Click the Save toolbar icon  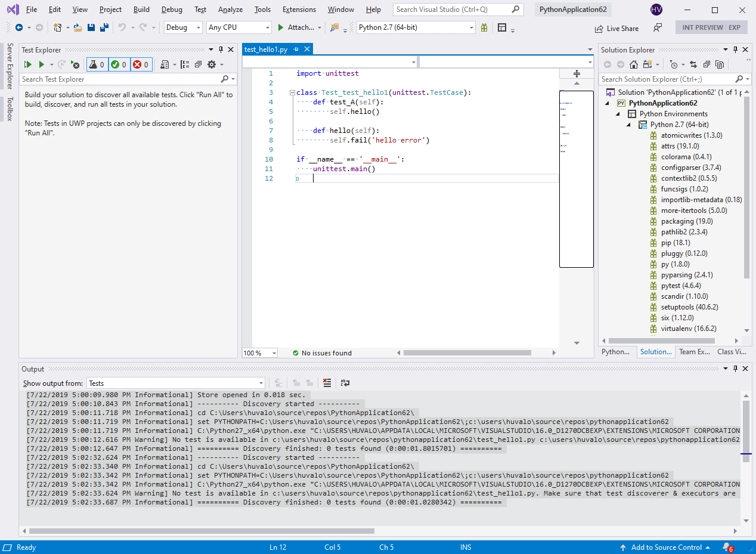tap(91, 27)
